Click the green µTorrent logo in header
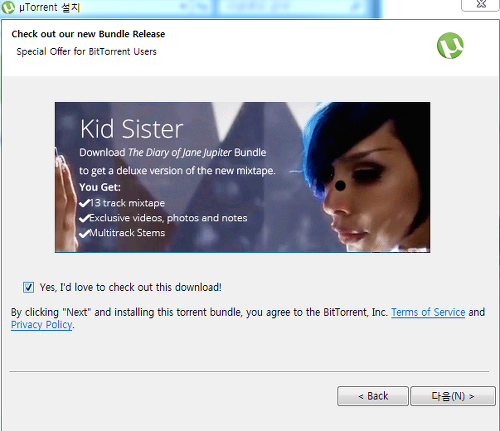 450,45
